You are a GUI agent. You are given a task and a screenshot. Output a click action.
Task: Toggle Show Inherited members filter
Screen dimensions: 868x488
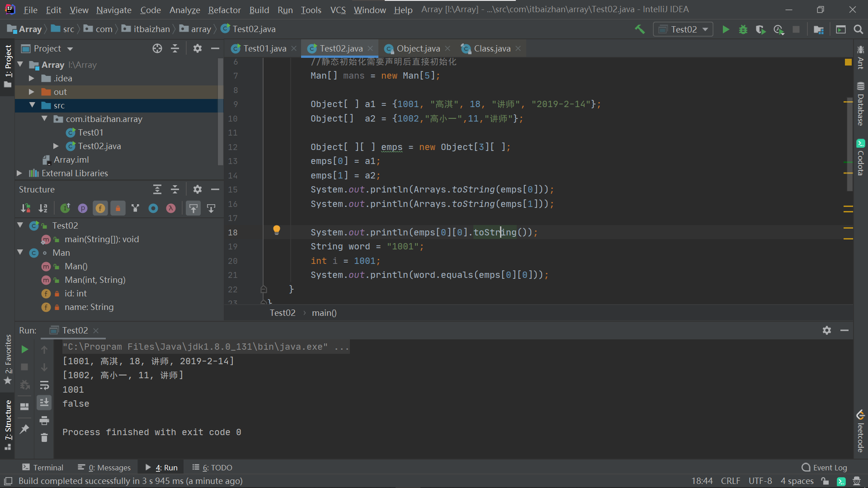66,208
